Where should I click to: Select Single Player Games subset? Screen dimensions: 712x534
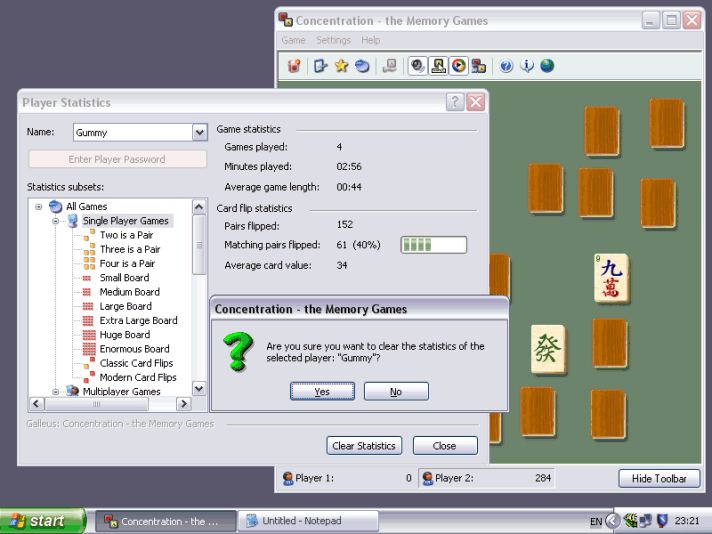126,221
